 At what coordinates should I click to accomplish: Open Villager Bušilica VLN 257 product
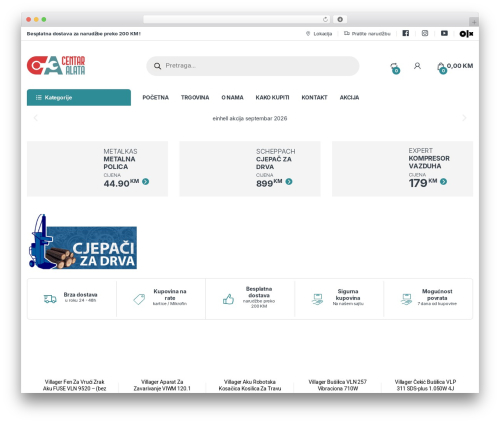tap(337, 385)
